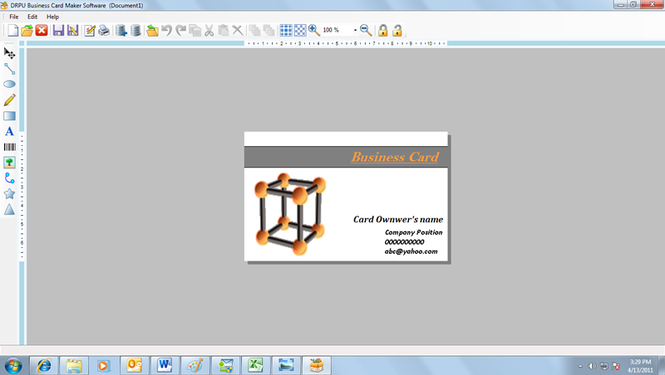Redo the last action
The width and height of the screenshot is (665, 375).
tap(181, 31)
